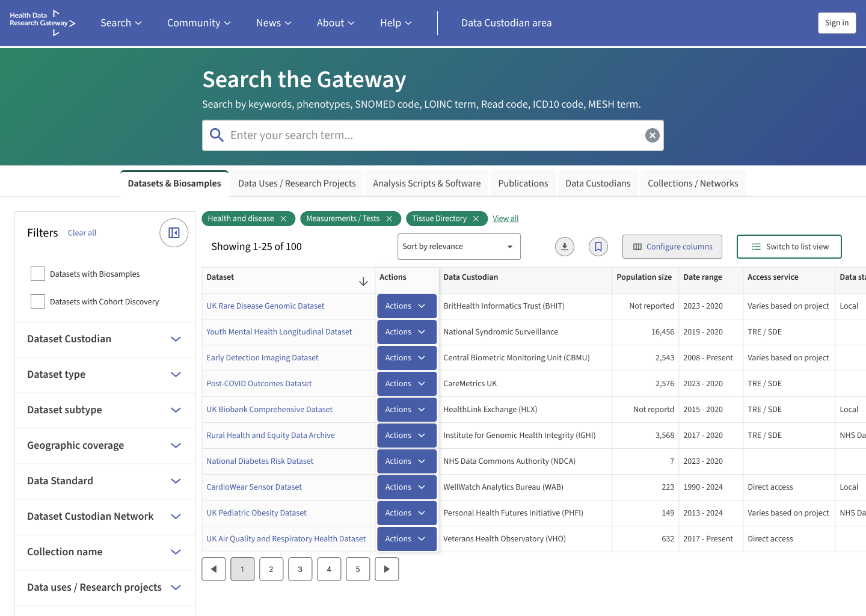Viewport: 866px width, 616px height.
Task: Save search with the bookmark icon
Action: tap(598, 247)
